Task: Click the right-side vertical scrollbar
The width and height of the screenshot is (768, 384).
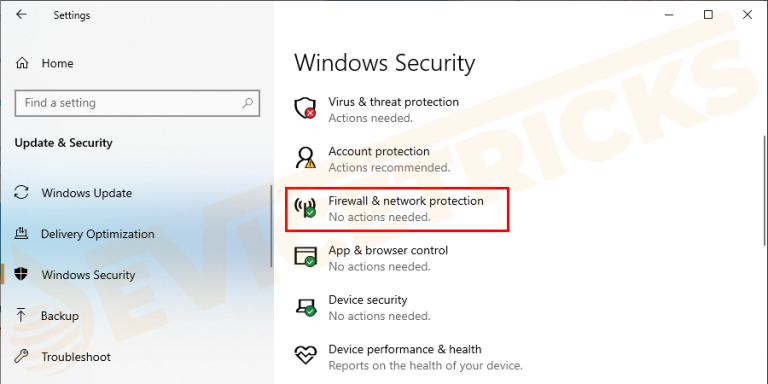Action: click(766, 191)
